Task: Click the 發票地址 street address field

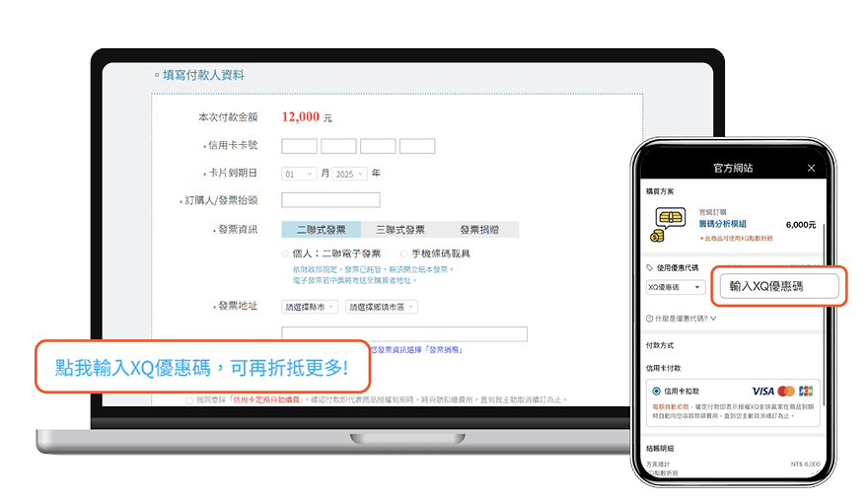Action: point(404,333)
